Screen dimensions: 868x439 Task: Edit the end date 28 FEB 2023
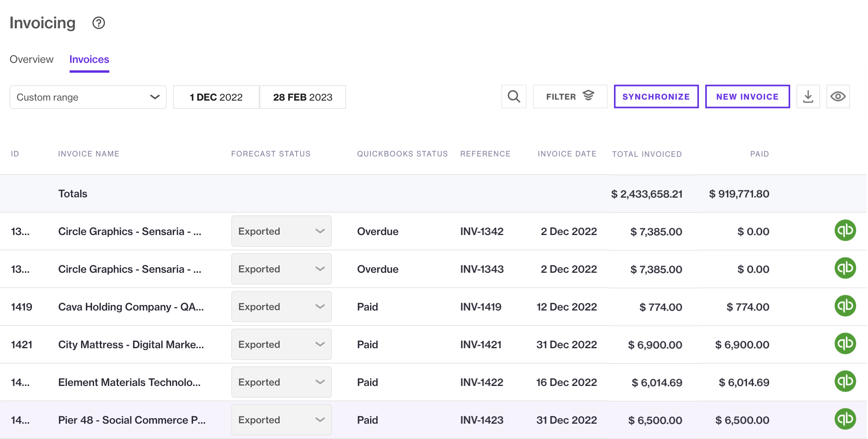coord(303,97)
